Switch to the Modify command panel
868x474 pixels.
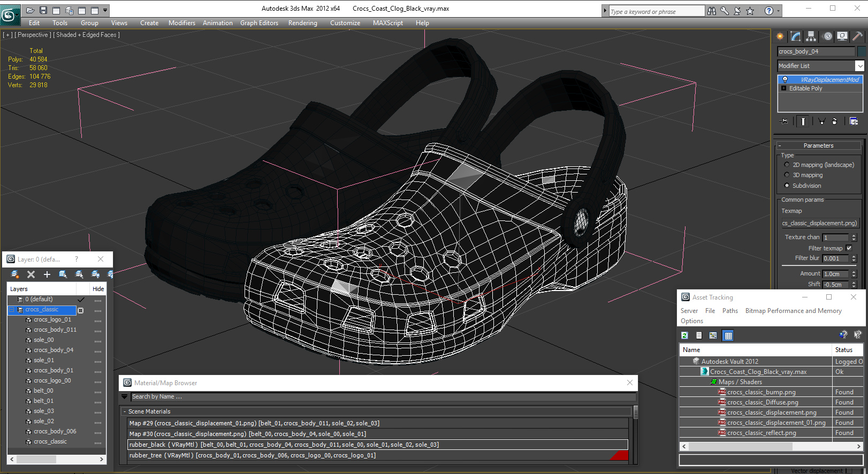click(796, 36)
